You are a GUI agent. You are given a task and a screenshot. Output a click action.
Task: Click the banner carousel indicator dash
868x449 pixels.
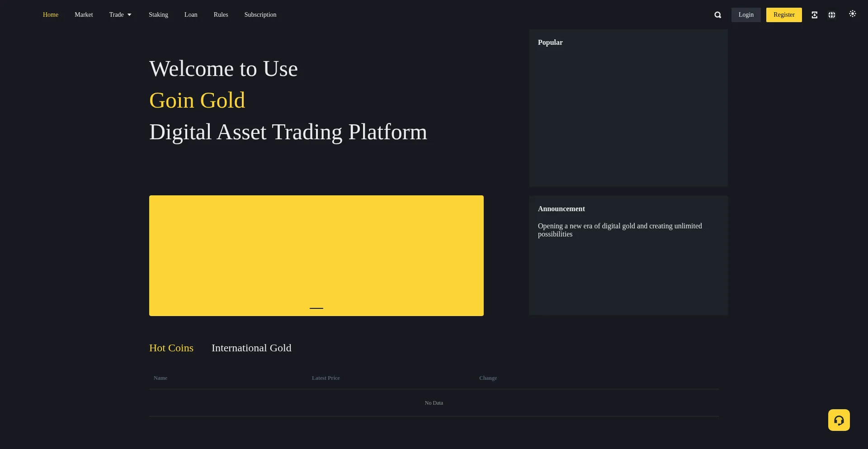tap(316, 308)
